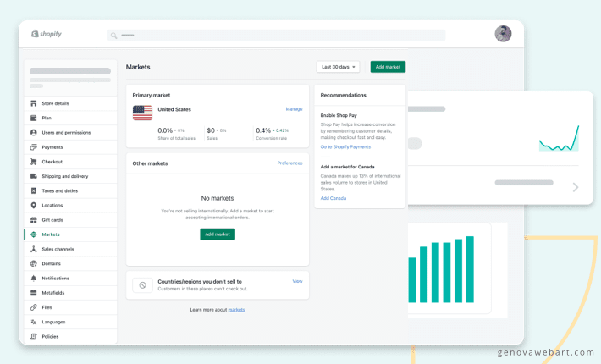
Task: Click the Sales channels icon
Action: pos(34,249)
